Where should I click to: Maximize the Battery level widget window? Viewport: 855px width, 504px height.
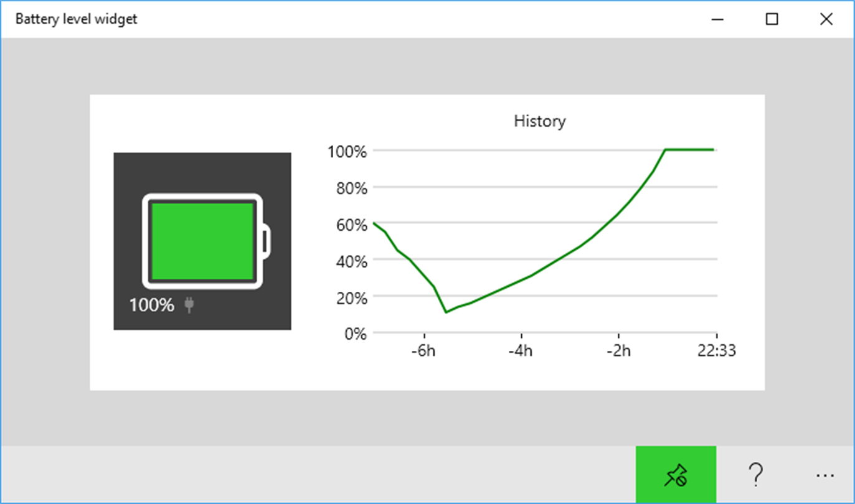point(772,19)
